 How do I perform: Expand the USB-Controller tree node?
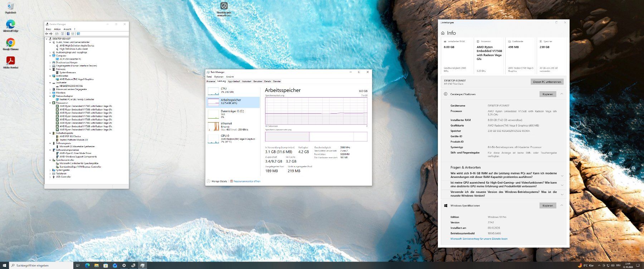pyautogui.click(x=50, y=177)
